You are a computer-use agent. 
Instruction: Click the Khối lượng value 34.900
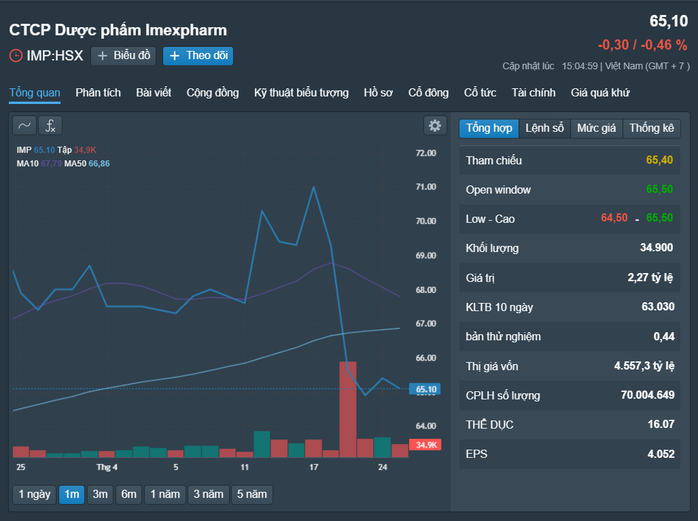tap(657, 248)
